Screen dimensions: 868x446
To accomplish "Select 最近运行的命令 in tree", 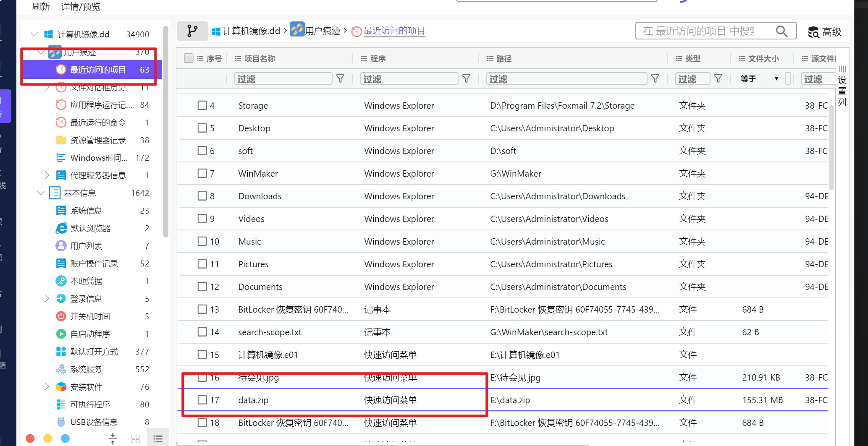I will click(98, 123).
